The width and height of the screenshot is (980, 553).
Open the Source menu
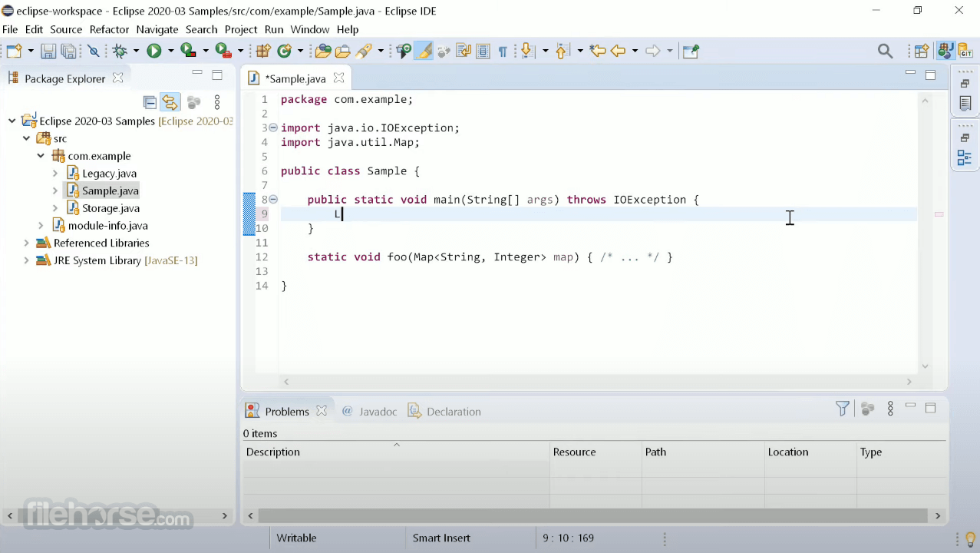tap(66, 29)
